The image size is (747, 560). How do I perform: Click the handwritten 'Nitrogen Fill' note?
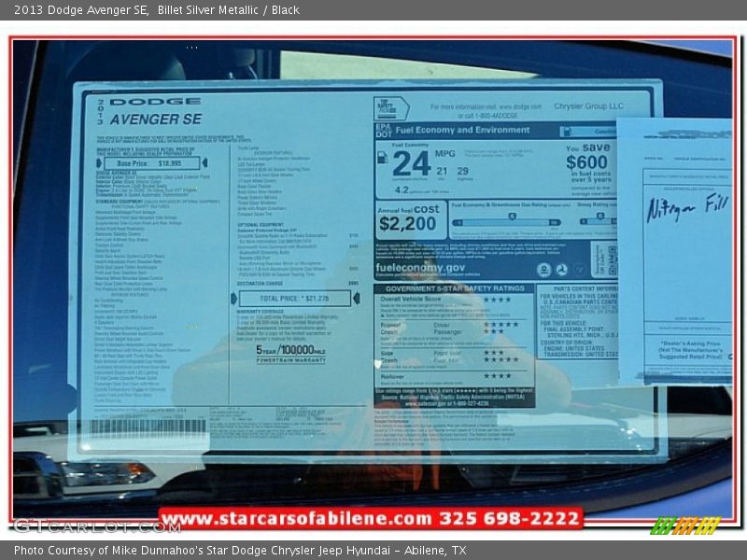[x=687, y=206]
